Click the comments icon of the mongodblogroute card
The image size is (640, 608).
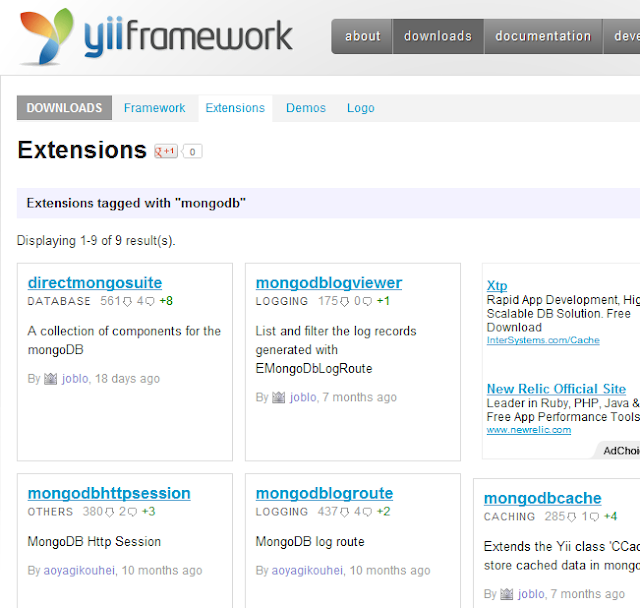(367, 512)
